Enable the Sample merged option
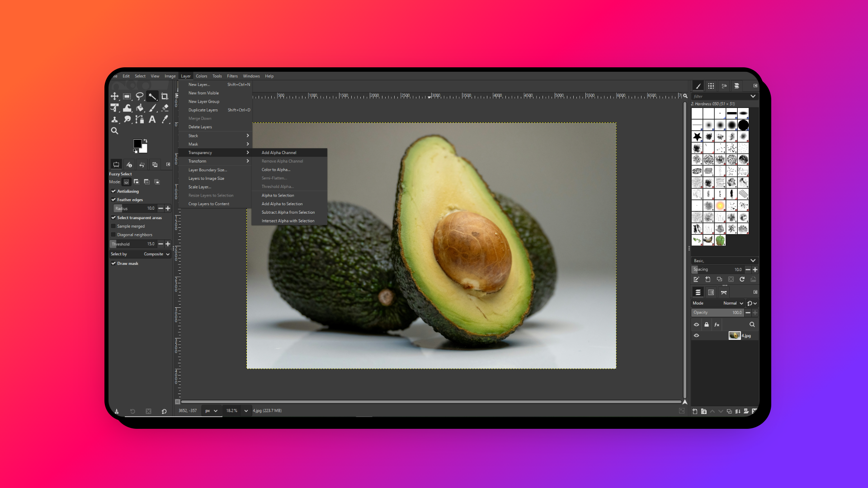Screen dimensions: 868x488 point(113,226)
